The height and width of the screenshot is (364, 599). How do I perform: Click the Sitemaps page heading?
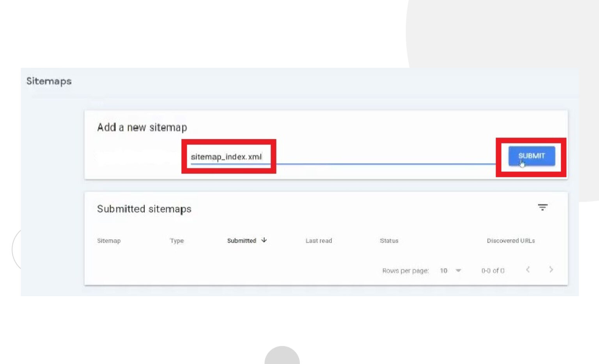click(49, 81)
